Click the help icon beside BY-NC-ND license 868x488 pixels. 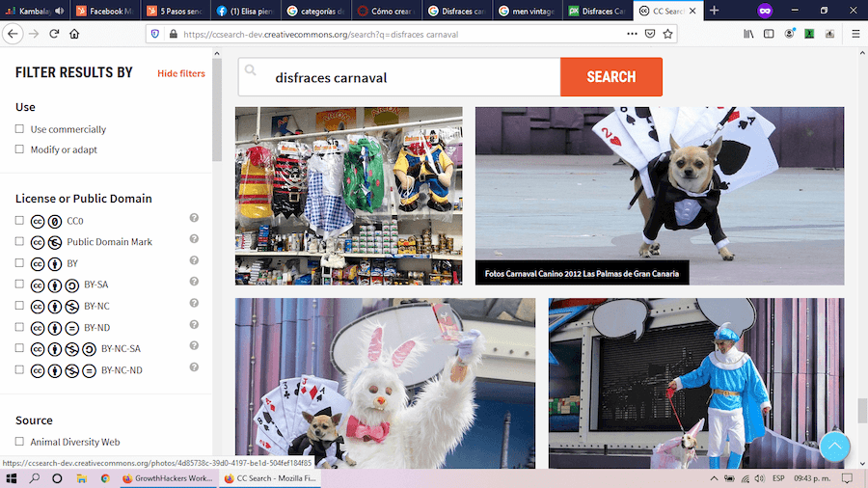(194, 367)
